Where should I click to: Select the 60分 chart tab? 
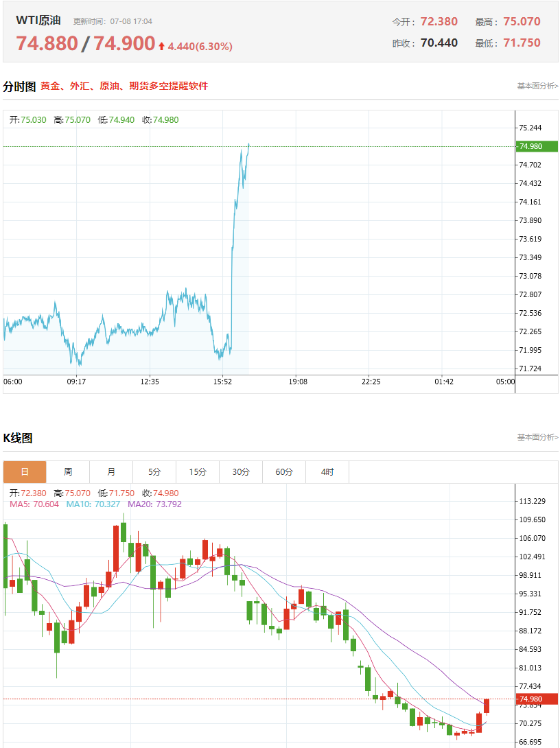(284, 472)
